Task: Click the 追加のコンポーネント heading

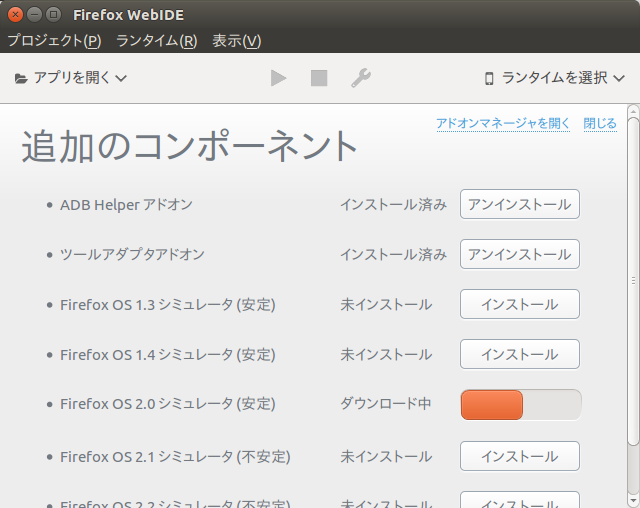Action: (x=190, y=146)
